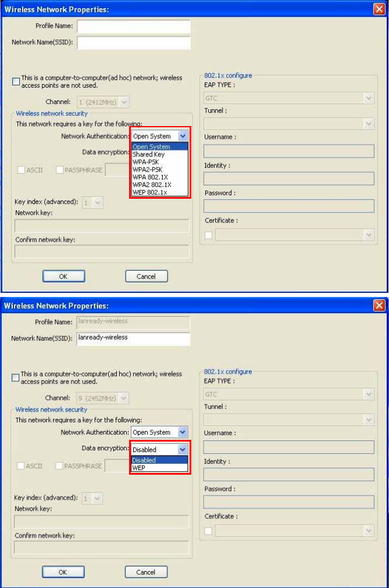This screenshot has width=389, height=588.
Task: Click Network key field in blank-profile dialog
Action: point(102,226)
